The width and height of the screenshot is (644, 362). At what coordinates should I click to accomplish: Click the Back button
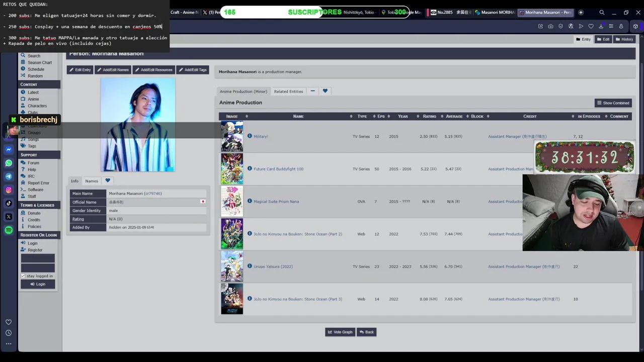click(x=366, y=332)
